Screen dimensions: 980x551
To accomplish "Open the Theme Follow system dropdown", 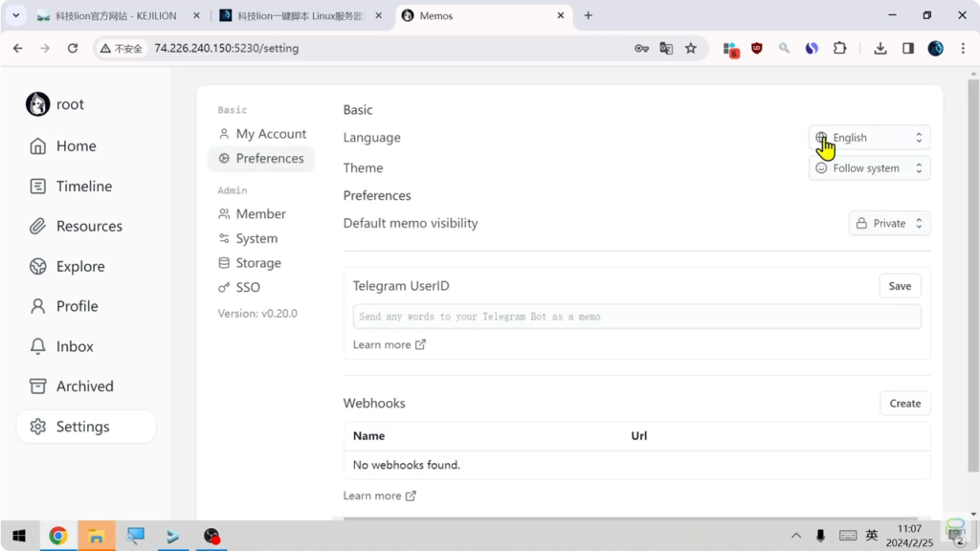I will point(869,168).
